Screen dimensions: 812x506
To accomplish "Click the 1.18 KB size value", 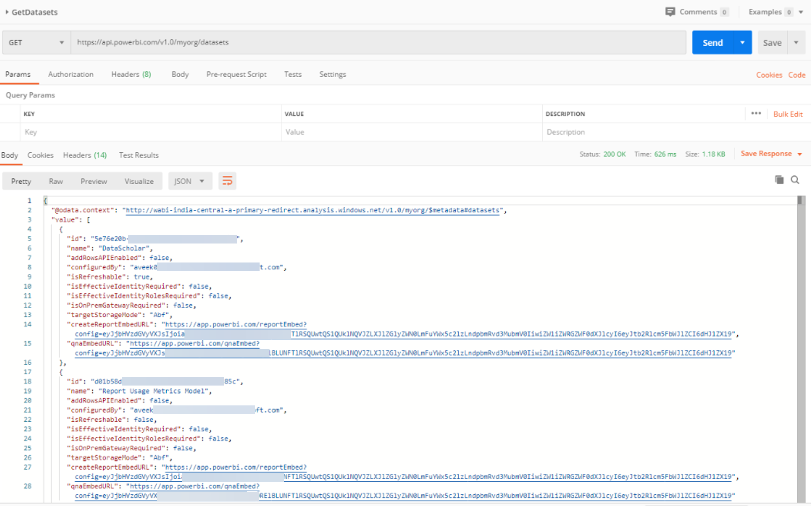I will pos(714,154).
